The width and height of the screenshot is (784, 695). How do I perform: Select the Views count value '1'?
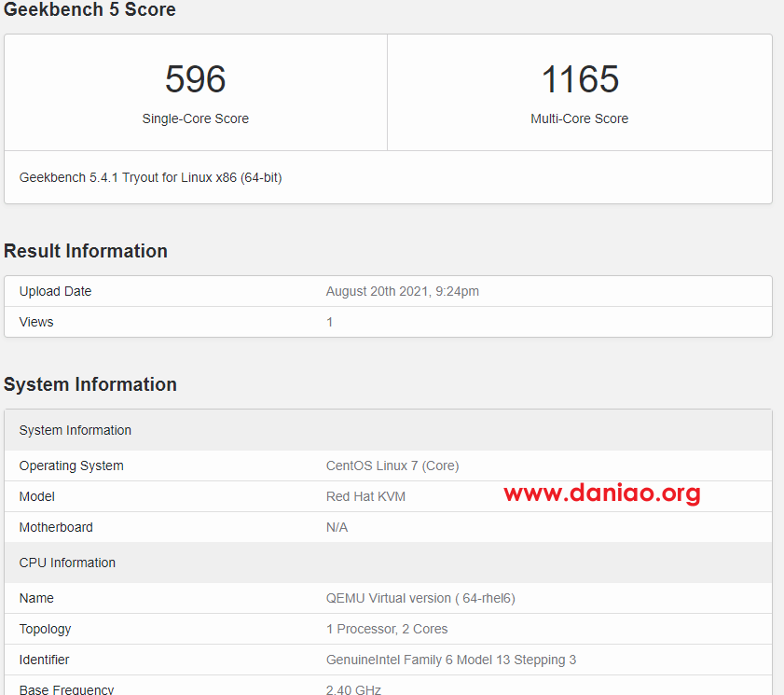(329, 322)
